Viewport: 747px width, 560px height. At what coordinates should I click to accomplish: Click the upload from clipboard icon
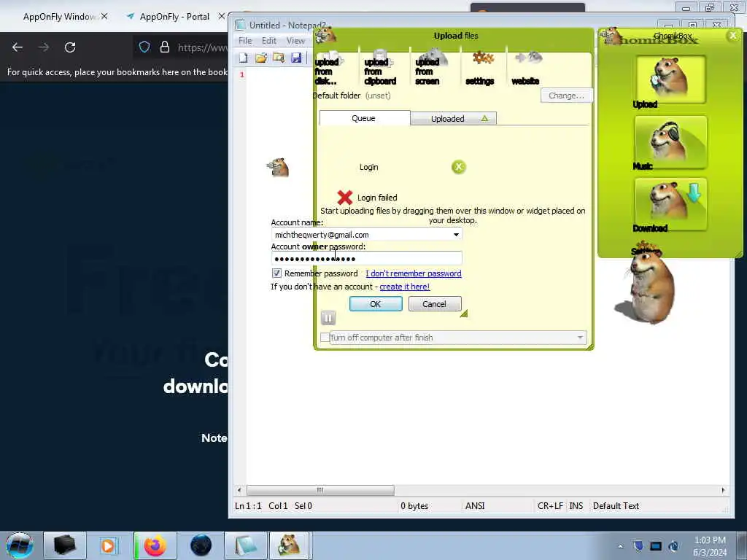coord(379,68)
